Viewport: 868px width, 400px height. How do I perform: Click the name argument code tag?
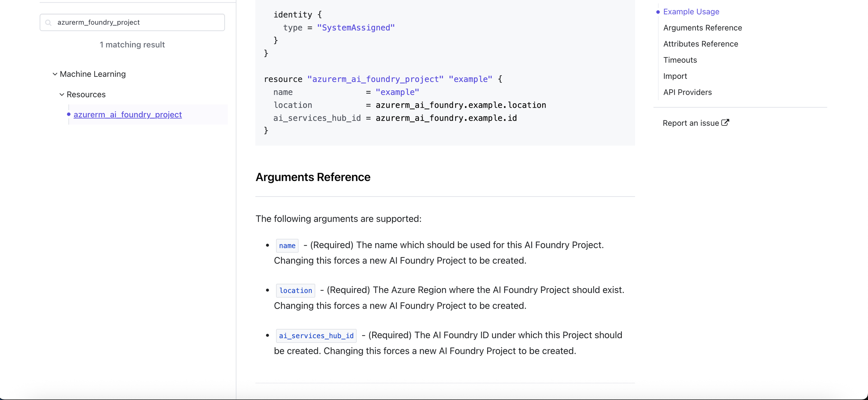click(287, 246)
